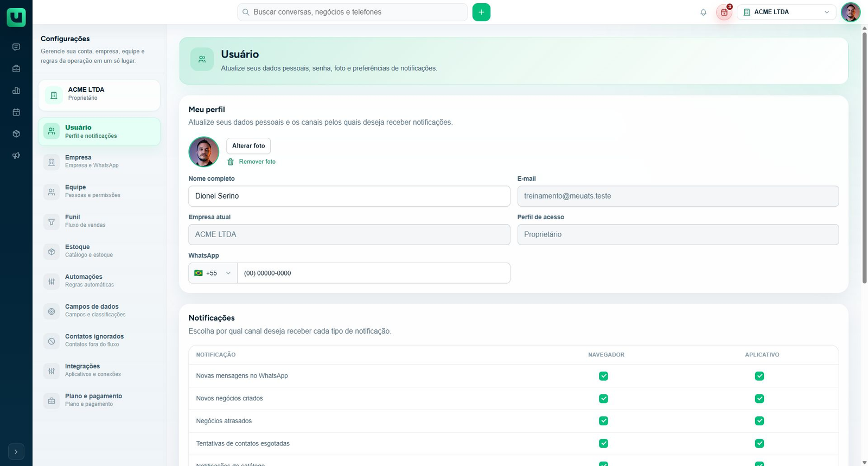This screenshot has height=466, width=868.
Task: Open Funil settings
Action: (99, 221)
